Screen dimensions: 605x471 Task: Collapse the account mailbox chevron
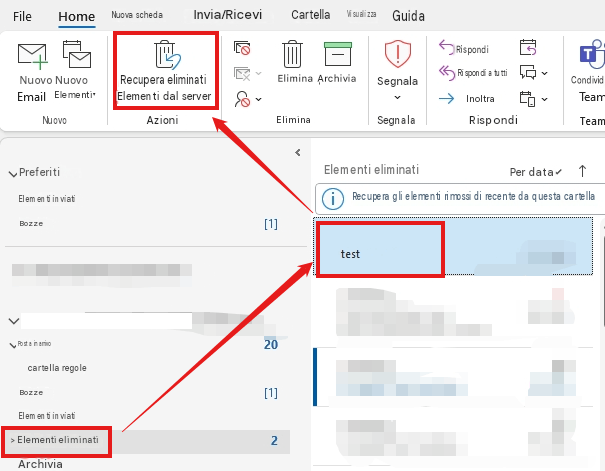pyautogui.click(x=14, y=321)
